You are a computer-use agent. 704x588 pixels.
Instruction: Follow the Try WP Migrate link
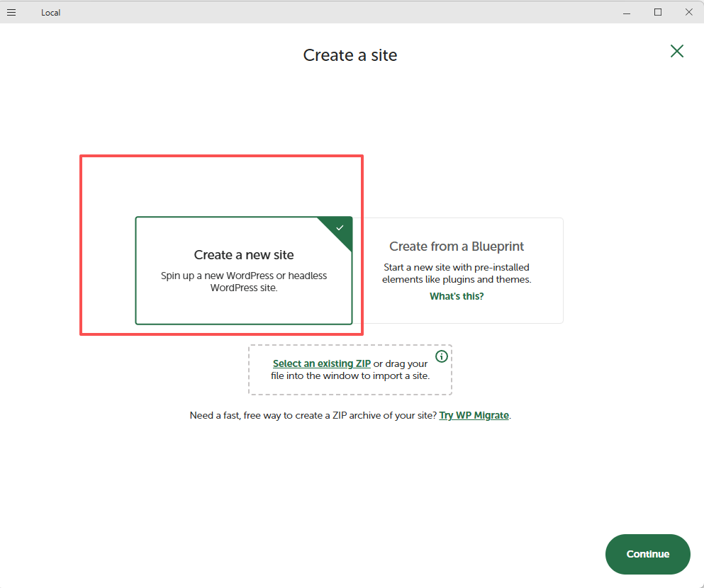coord(474,415)
